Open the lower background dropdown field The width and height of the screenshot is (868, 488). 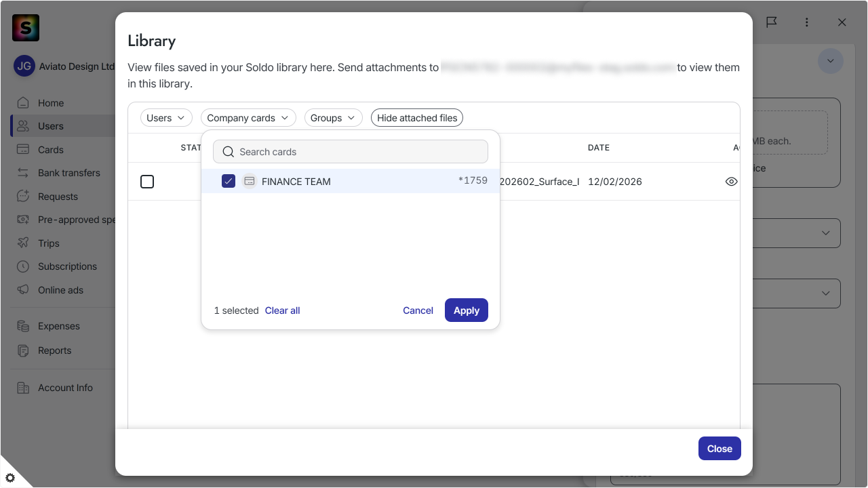point(797,293)
